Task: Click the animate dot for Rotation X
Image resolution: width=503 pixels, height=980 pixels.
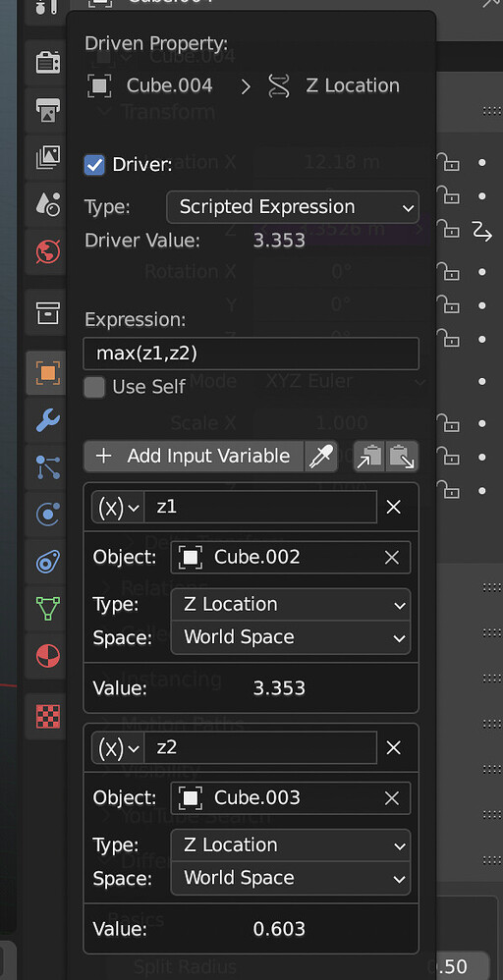Action: (481, 272)
